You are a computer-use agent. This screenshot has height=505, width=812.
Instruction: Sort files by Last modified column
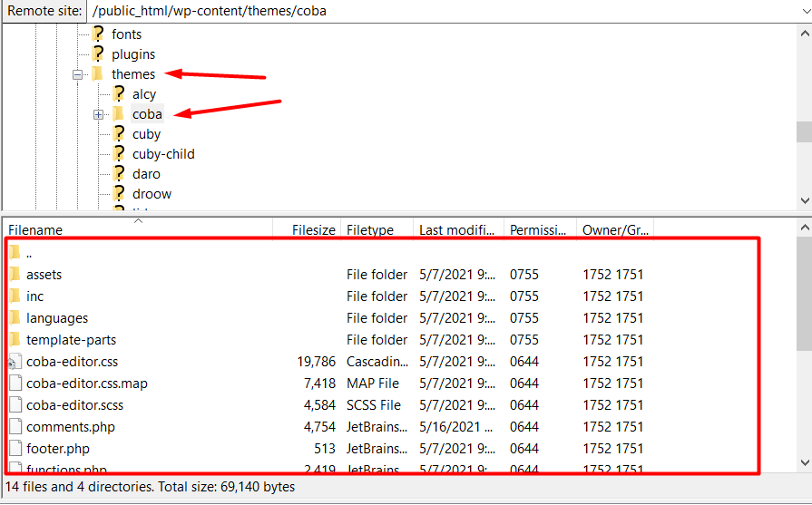coord(456,230)
